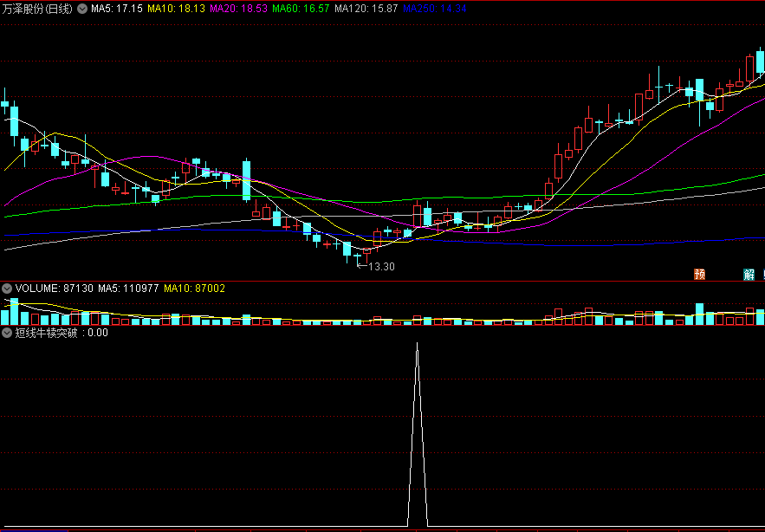Open the dropdown arrow beside 万泽股份(日线)
Screen dimensions: 765x532
pos(82,9)
